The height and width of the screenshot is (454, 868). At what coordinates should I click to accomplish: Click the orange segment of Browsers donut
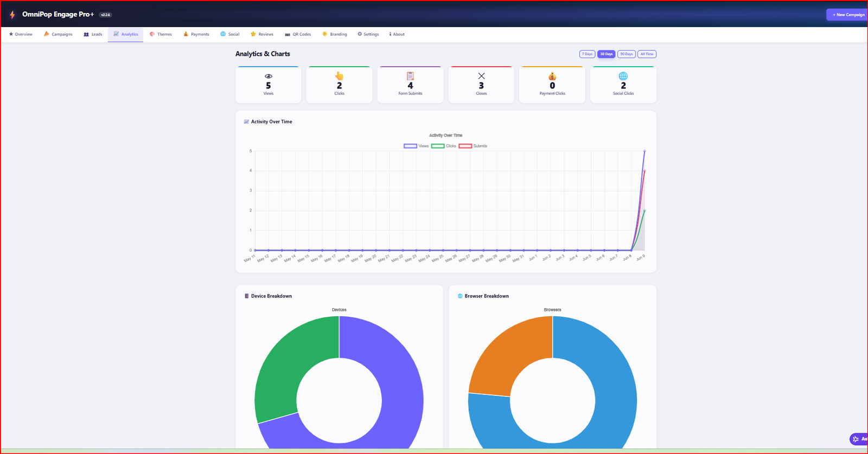510,353
